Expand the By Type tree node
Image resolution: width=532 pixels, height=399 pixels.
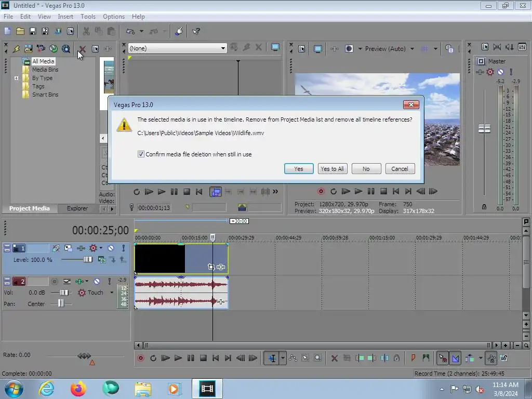click(x=16, y=78)
